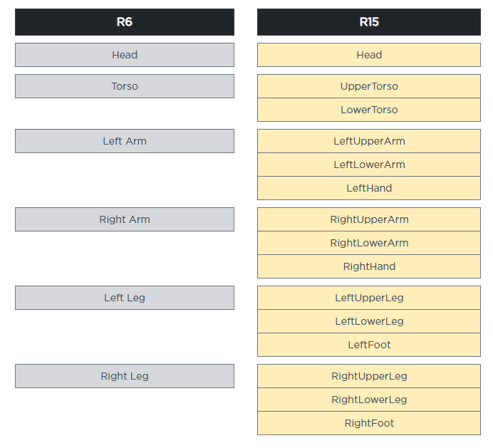
Task: Choose the LeftHand cell
Action: 369,188
